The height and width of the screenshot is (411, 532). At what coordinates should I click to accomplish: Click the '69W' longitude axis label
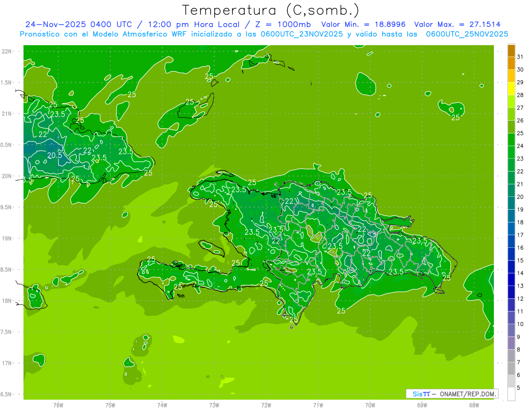click(x=422, y=405)
